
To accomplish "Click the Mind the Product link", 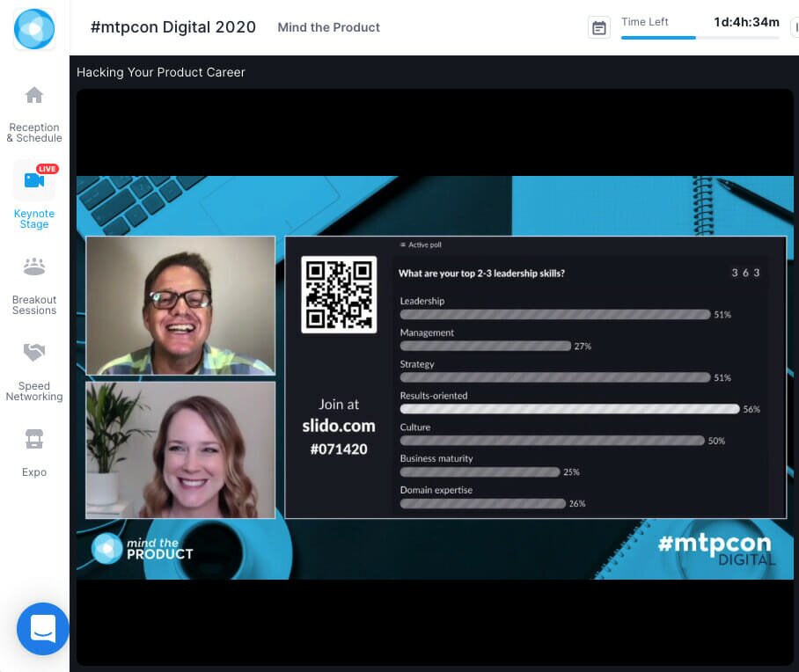I will (x=328, y=27).
